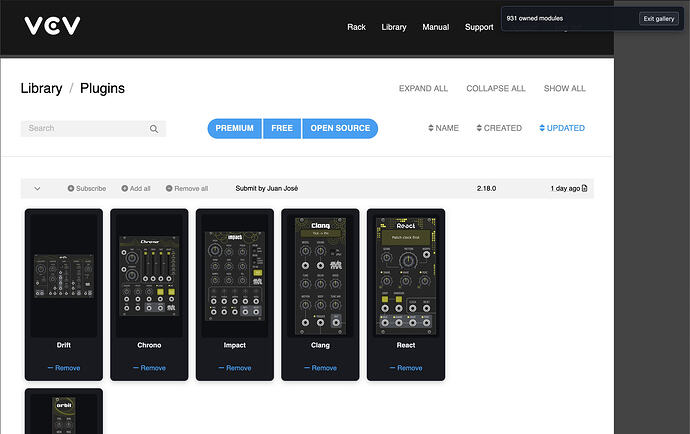Viewport: 690px width, 434px height.
Task: Open the Drift module thumbnail
Action: (64, 276)
